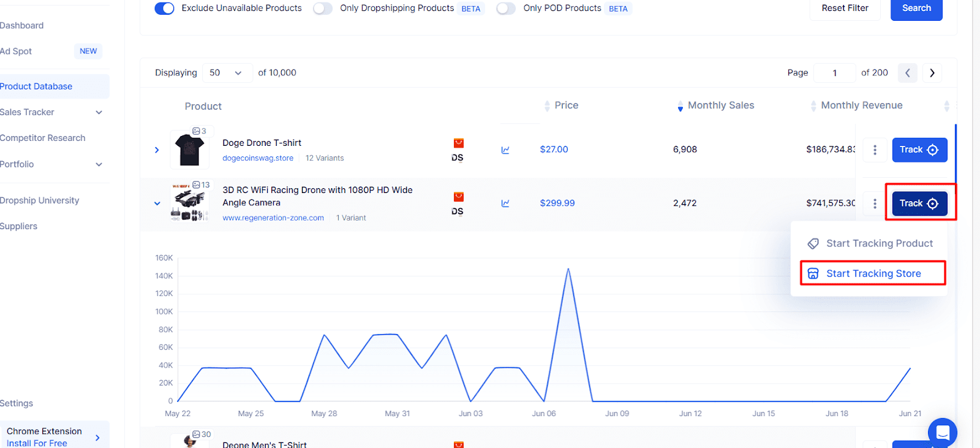Screen dimensions: 980x448
Task: Click the Reset Filter button
Action: click(x=845, y=9)
